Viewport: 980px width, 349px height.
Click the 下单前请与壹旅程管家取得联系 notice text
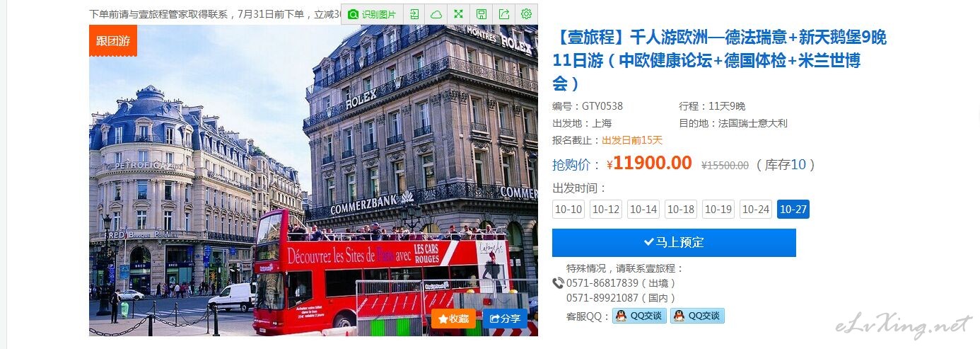click(x=161, y=13)
